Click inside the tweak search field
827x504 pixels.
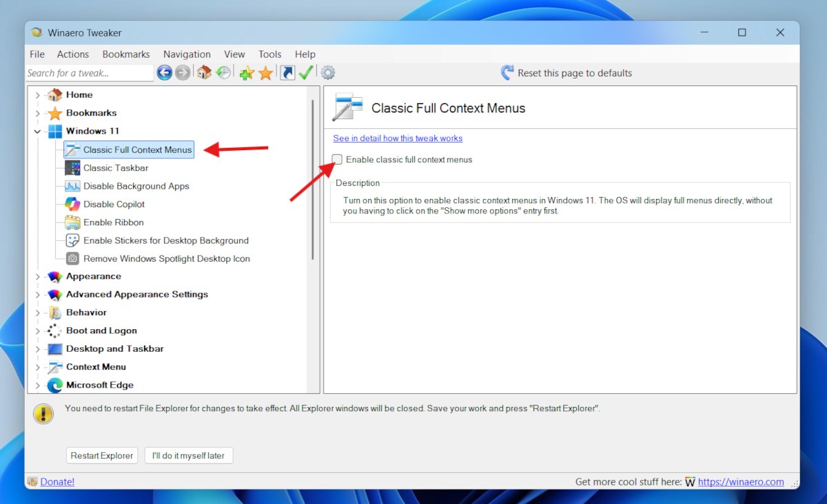coord(89,72)
